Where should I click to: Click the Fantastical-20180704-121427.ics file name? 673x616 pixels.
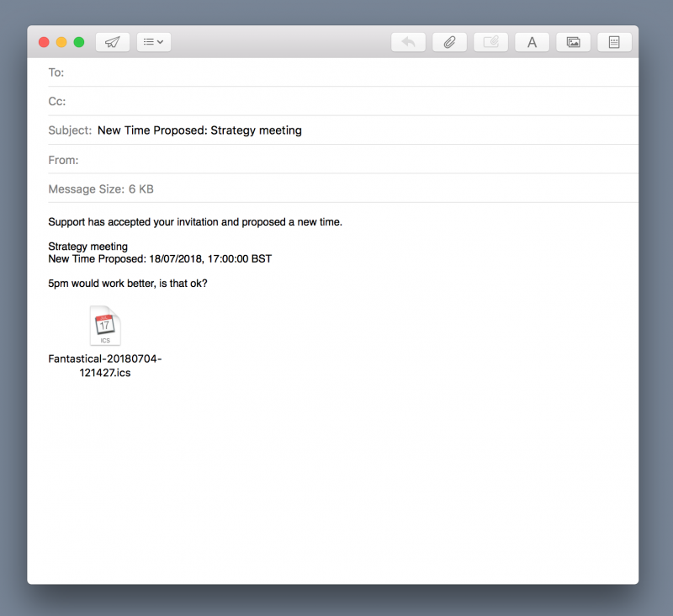tap(105, 366)
